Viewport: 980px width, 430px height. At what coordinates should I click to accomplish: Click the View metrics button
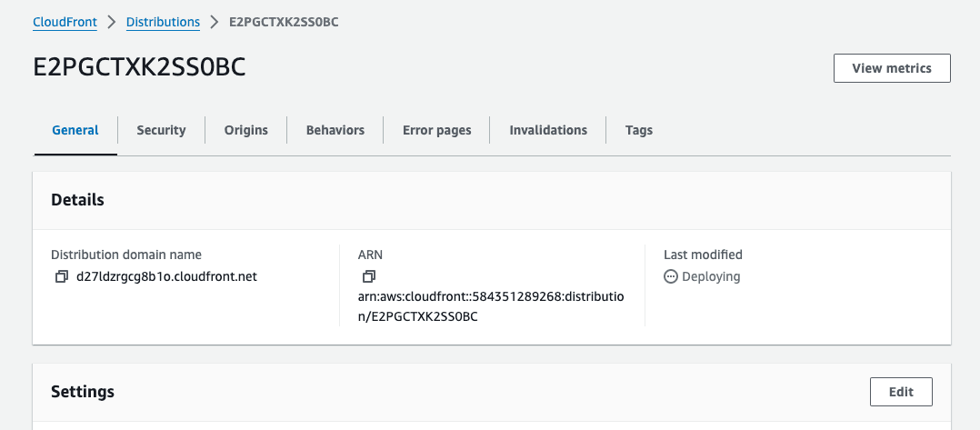pos(892,68)
